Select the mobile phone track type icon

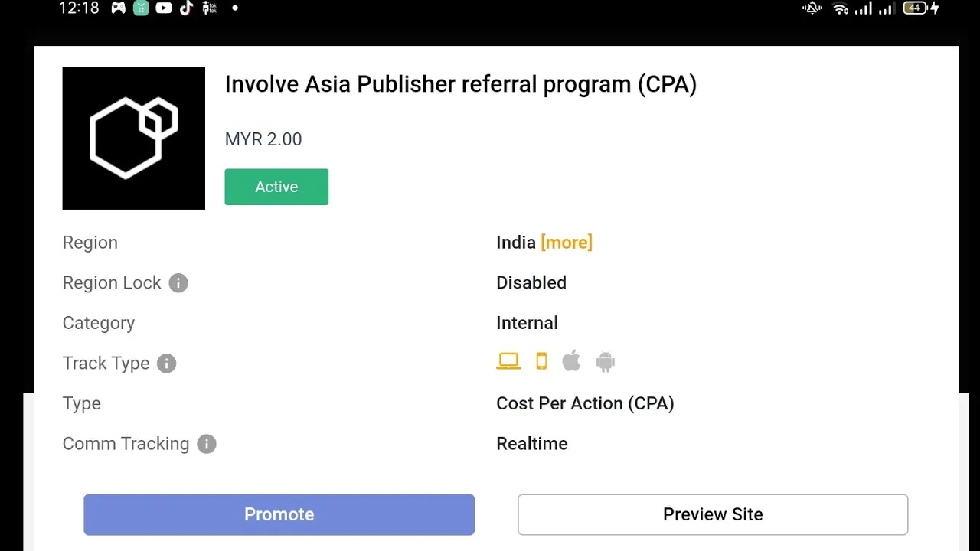[x=541, y=361]
